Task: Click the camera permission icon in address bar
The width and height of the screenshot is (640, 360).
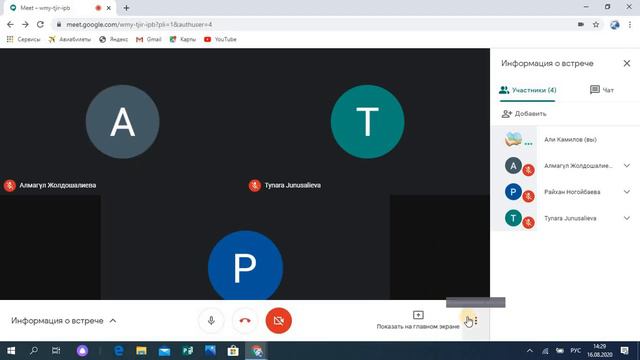Action: (581, 24)
